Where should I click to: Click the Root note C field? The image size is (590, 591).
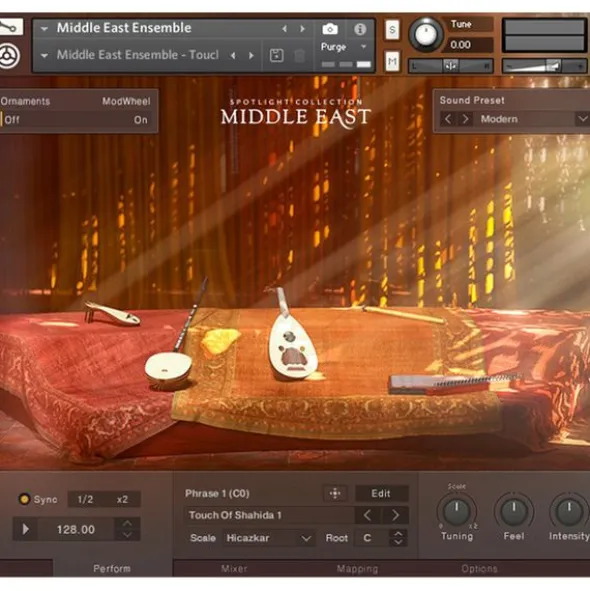pos(371,538)
